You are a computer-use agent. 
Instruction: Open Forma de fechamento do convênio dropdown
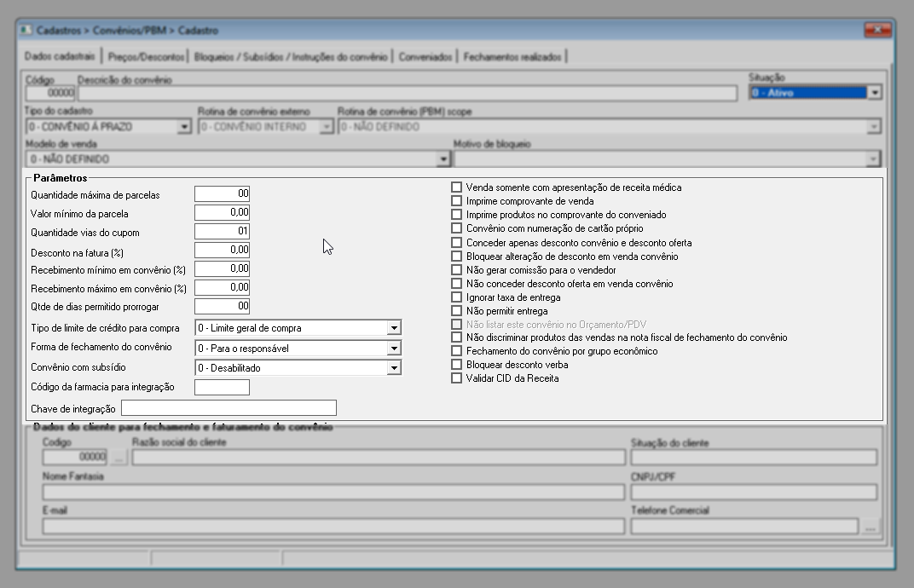[x=394, y=349]
